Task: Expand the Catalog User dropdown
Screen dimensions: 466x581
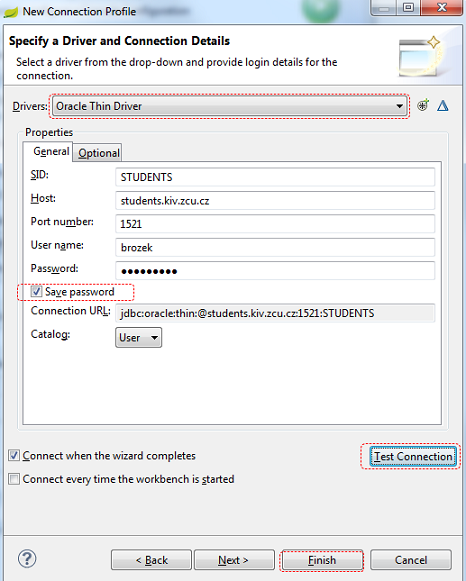Action: 138,338
